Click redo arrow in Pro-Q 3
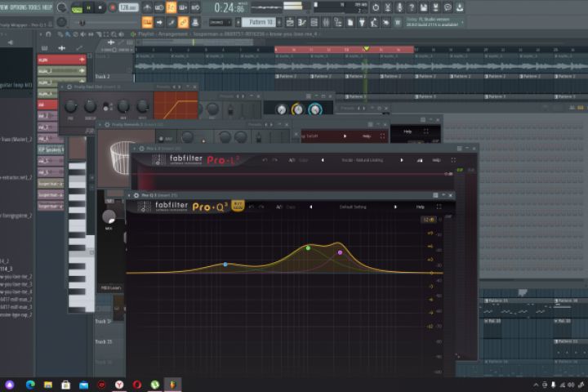Viewport: 588px width, 392px height. [261, 207]
